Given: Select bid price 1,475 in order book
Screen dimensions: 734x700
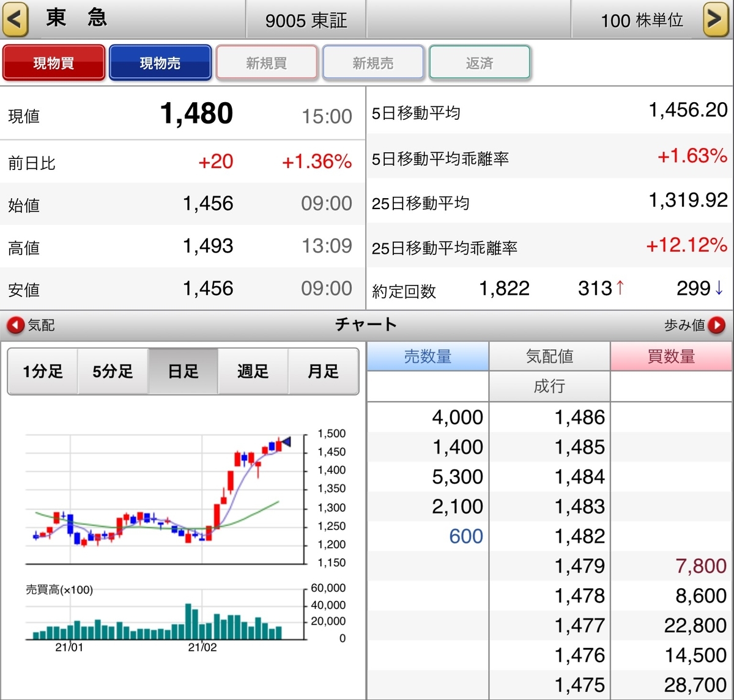Looking at the screenshot, I should [x=579, y=685].
